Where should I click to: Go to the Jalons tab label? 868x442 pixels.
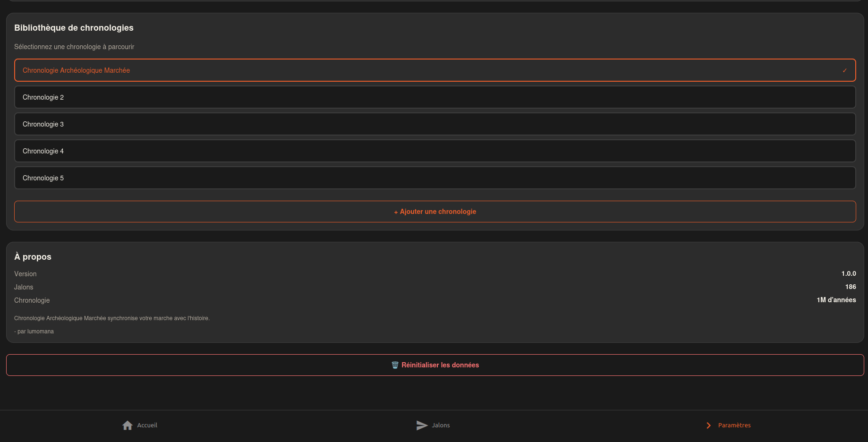(x=441, y=425)
